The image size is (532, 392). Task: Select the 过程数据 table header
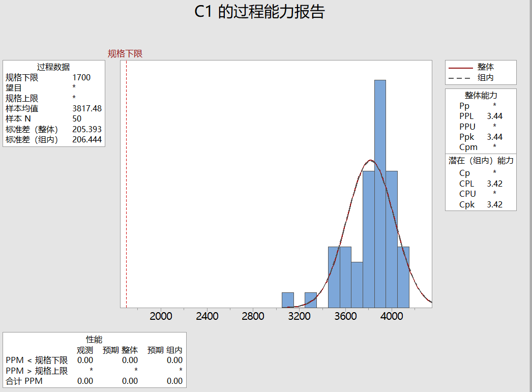click(x=52, y=66)
